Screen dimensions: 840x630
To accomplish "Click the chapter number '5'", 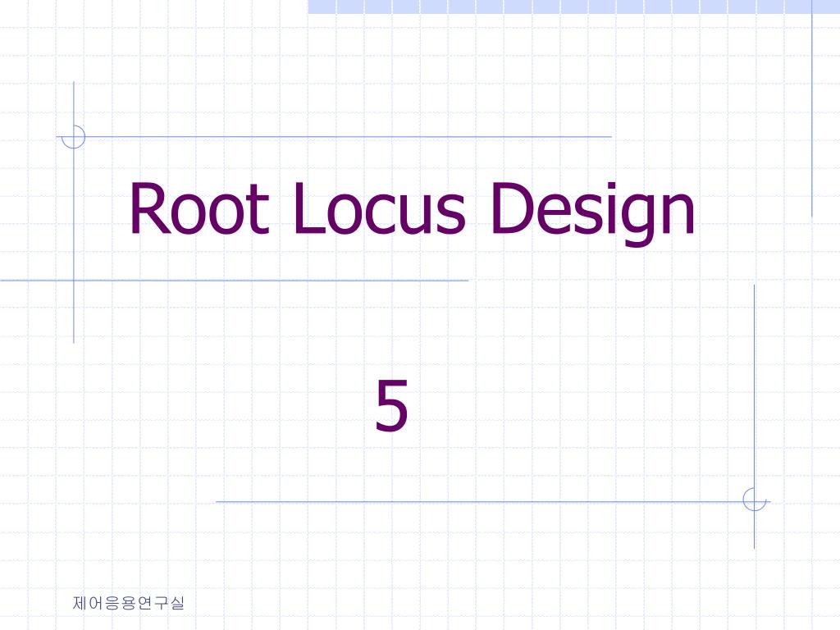I will pyautogui.click(x=391, y=405).
